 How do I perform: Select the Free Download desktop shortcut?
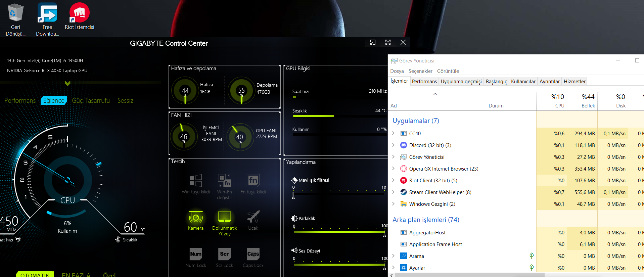click(x=47, y=19)
